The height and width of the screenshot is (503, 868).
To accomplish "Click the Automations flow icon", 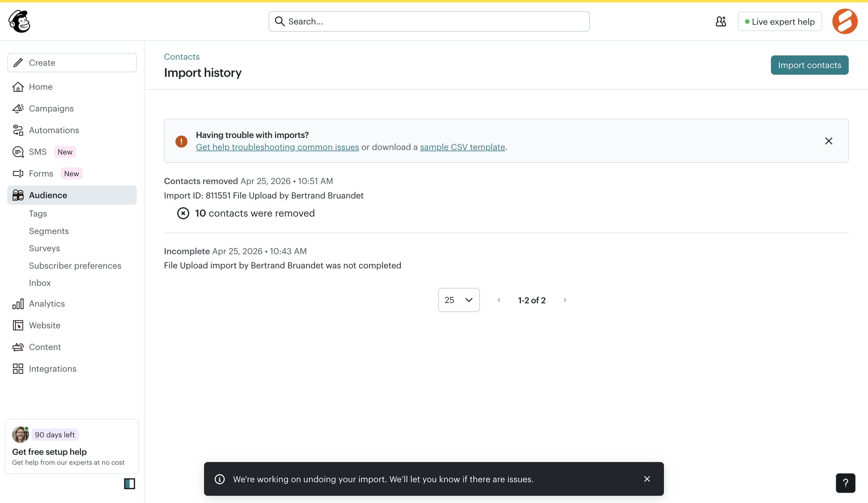I will (18, 130).
